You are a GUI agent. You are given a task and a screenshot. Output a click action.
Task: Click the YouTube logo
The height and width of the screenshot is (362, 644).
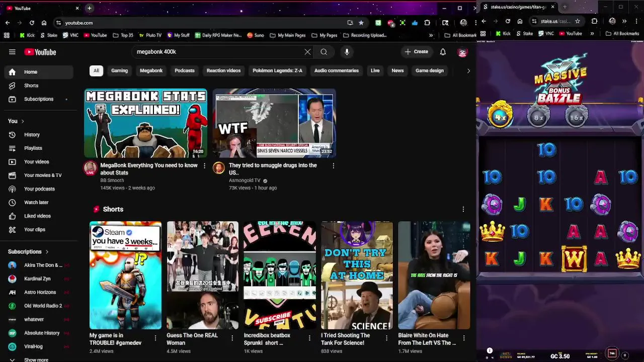click(x=40, y=52)
